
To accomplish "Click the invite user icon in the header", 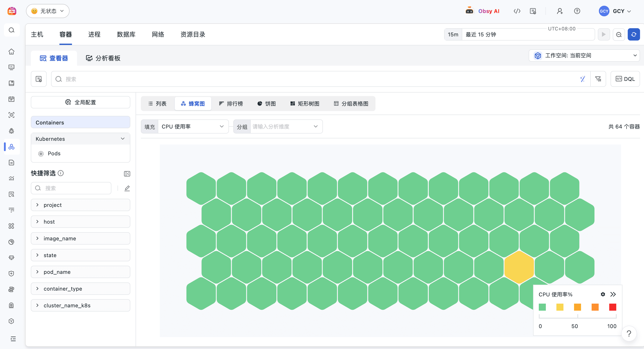I will tap(560, 11).
